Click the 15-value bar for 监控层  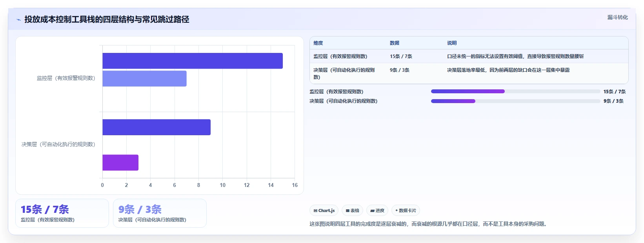[x=193, y=61]
